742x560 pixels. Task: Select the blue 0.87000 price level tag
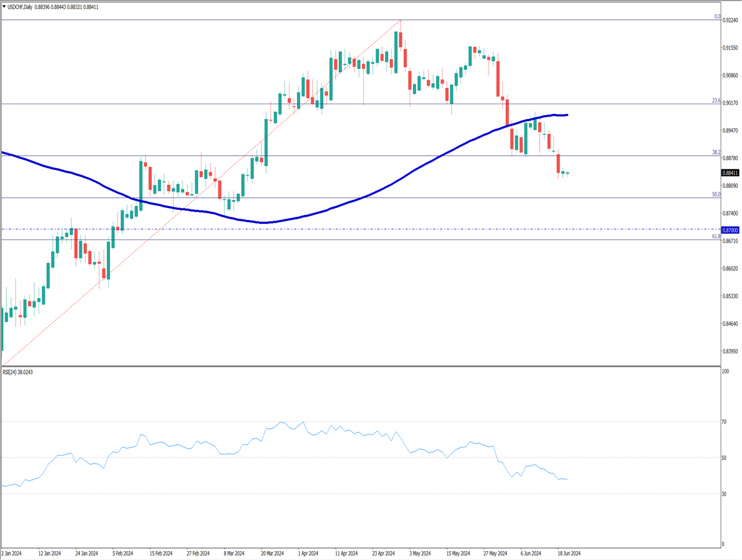730,230
